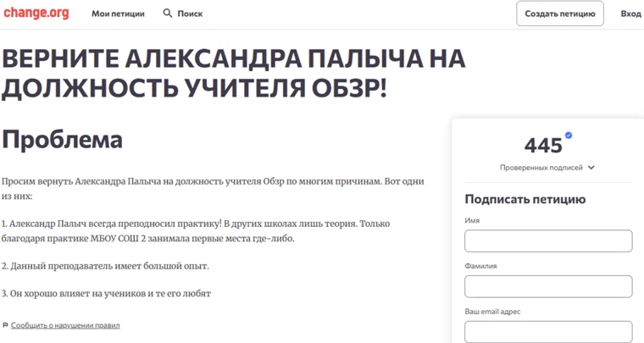Image resolution: width=644 pixels, height=343 pixels.
Task: Click the Проблема section heading
Action: tap(62, 140)
